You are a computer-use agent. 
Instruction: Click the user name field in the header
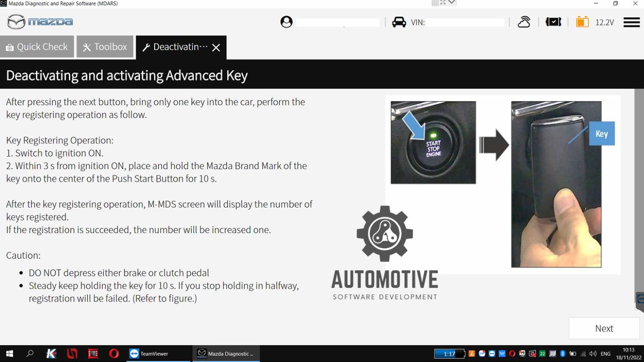(x=338, y=22)
